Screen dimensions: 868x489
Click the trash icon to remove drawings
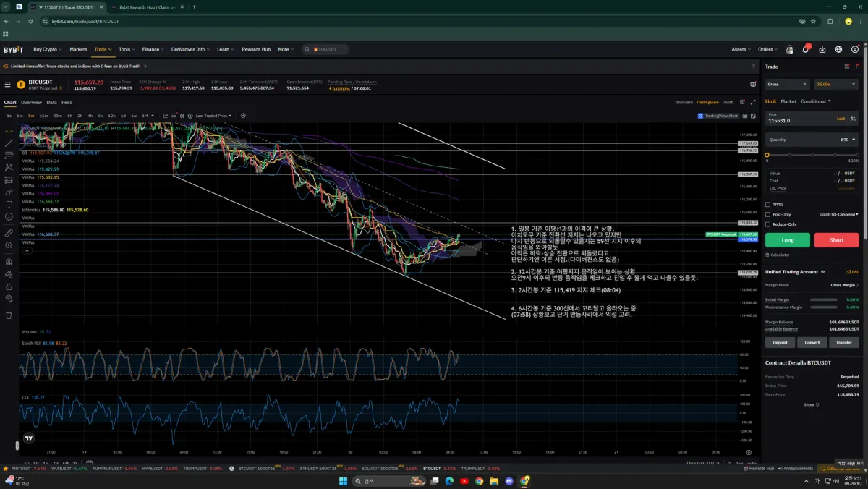tap(9, 315)
